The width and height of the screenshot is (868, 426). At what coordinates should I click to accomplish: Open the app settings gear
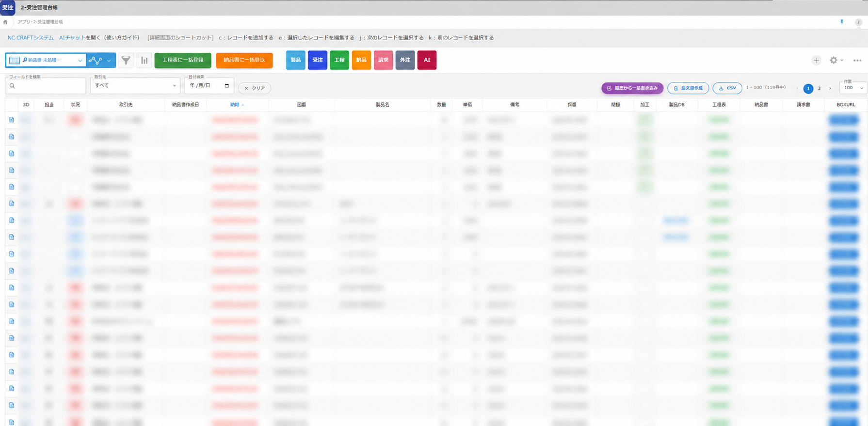click(x=834, y=60)
